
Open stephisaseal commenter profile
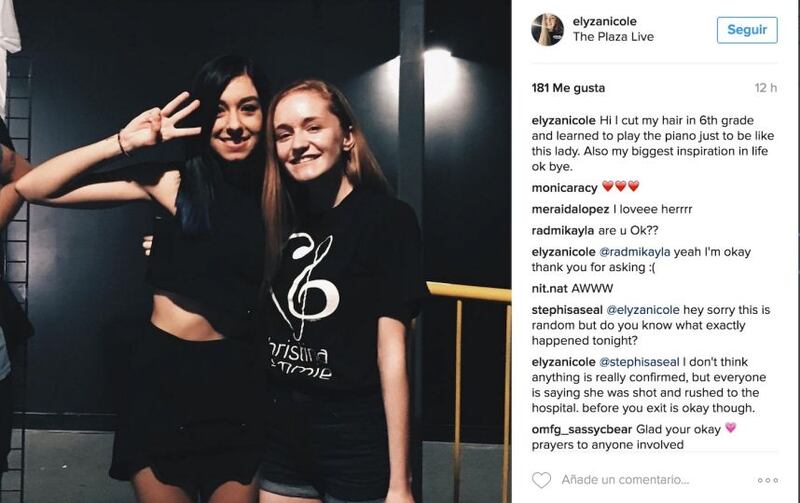click(x=567, y=310)
